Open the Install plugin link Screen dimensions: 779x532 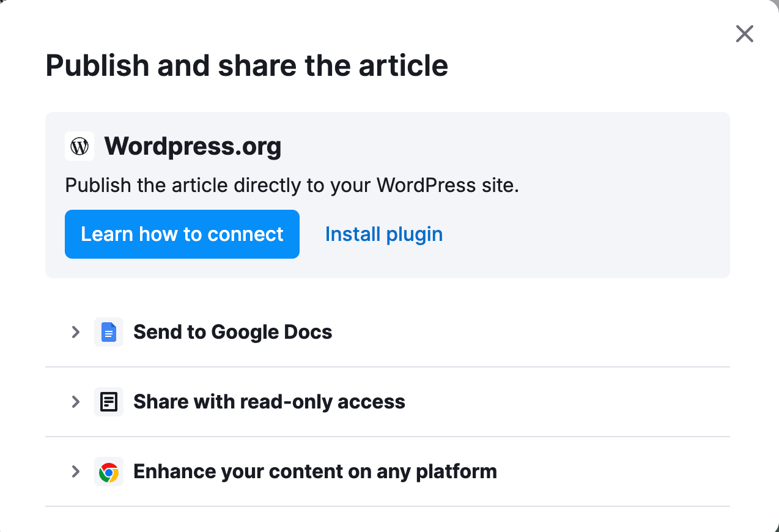tap(383, 234)
